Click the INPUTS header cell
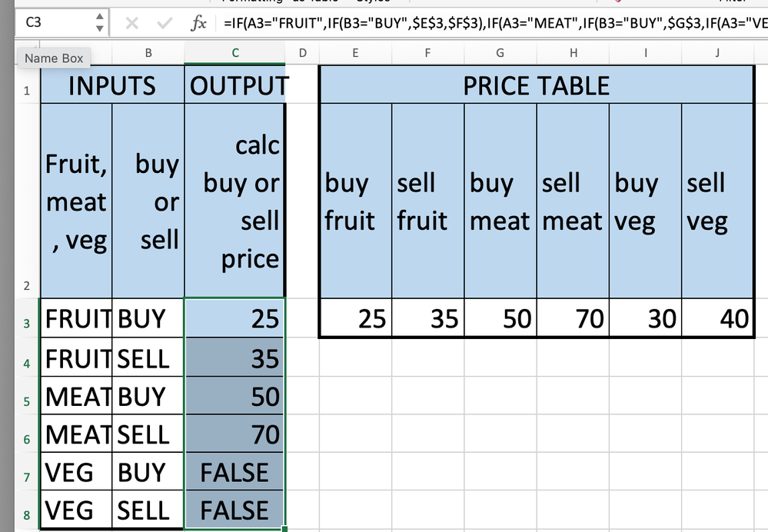Image resolution: width=768 pixels, height=532 pixels. tap(112, 85)
